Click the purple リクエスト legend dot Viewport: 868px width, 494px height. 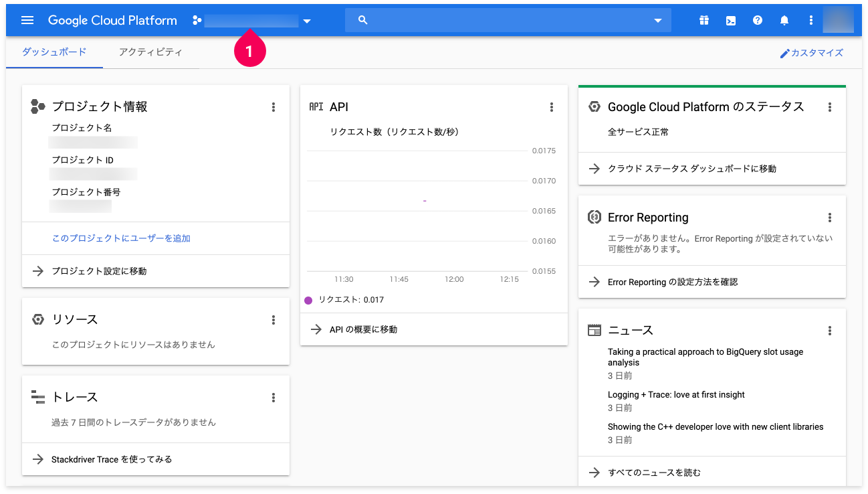coord(308,300)
